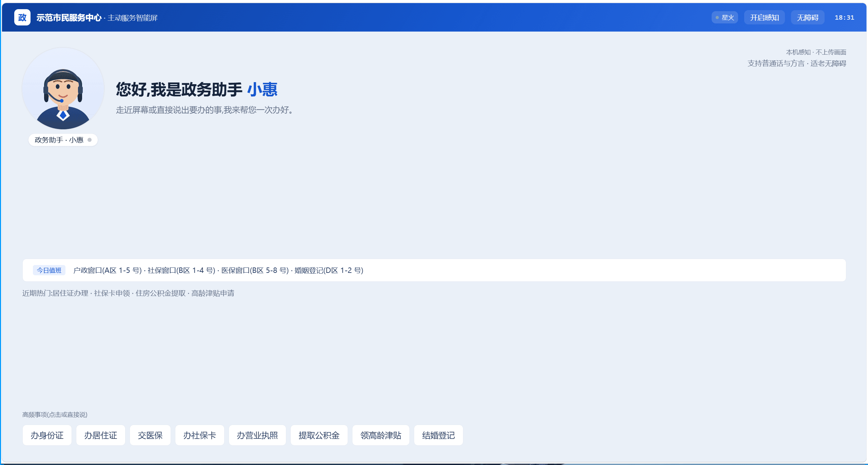Open 办营业执照 quick task

coord(257,435)
